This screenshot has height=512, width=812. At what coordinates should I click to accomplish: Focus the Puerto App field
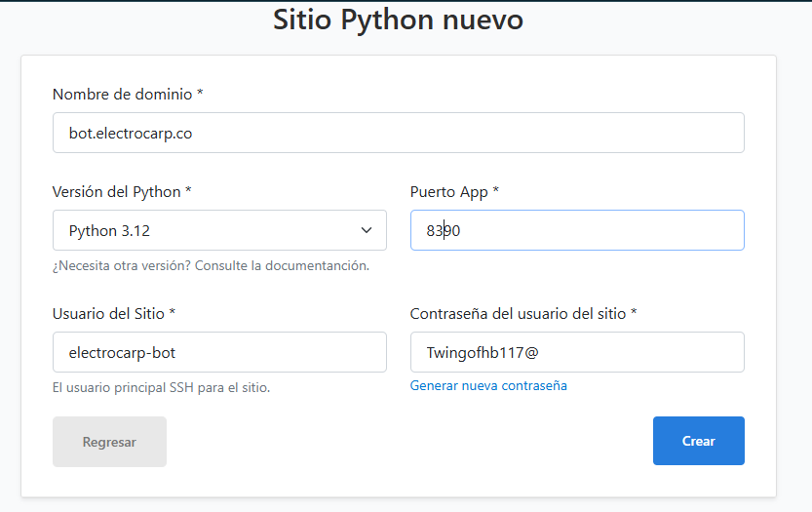577,230
